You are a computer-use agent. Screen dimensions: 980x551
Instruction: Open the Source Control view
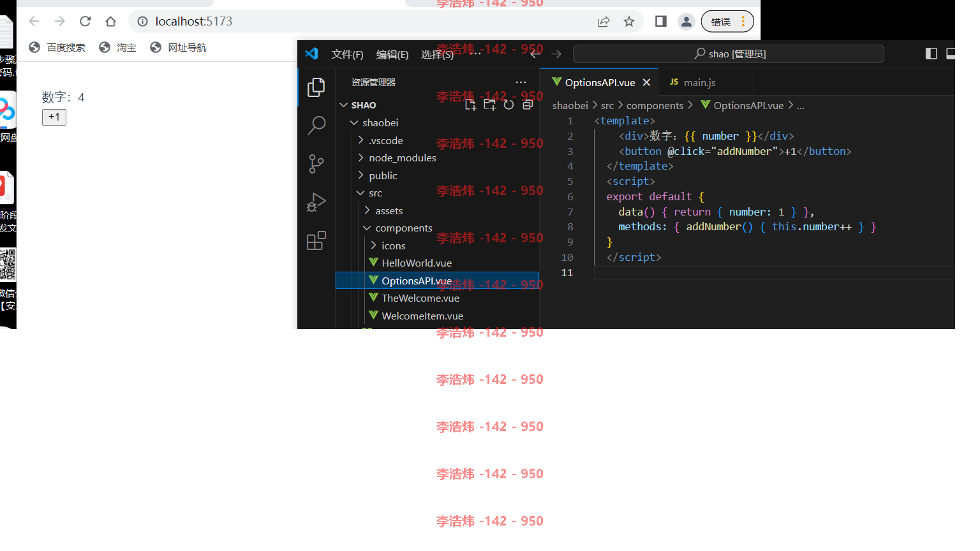[316, 164]
